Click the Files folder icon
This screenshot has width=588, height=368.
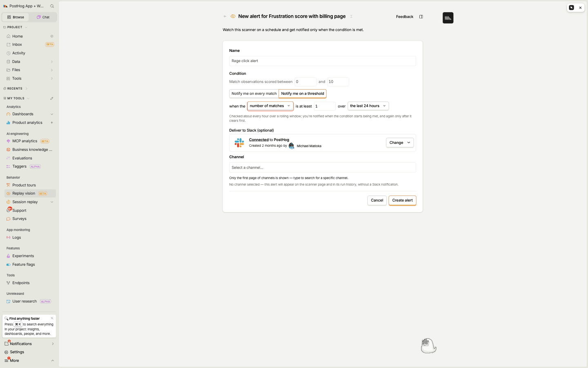coord(8,70)
